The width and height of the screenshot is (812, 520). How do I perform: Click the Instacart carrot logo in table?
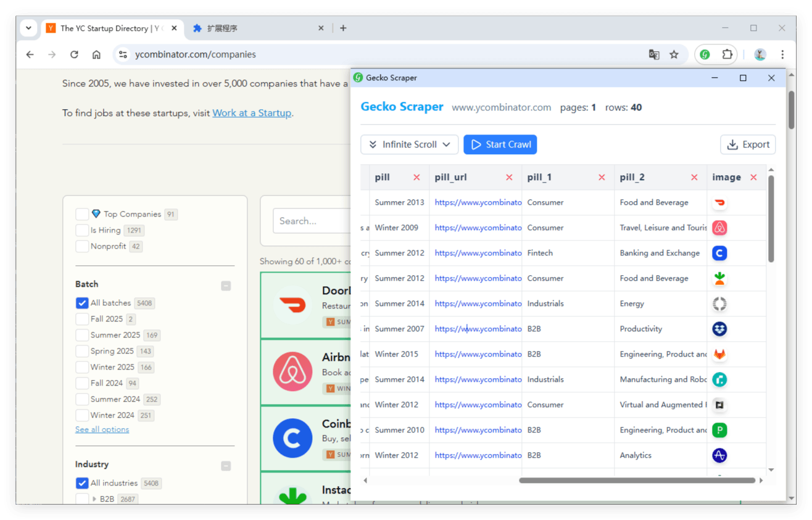point(719,278)
